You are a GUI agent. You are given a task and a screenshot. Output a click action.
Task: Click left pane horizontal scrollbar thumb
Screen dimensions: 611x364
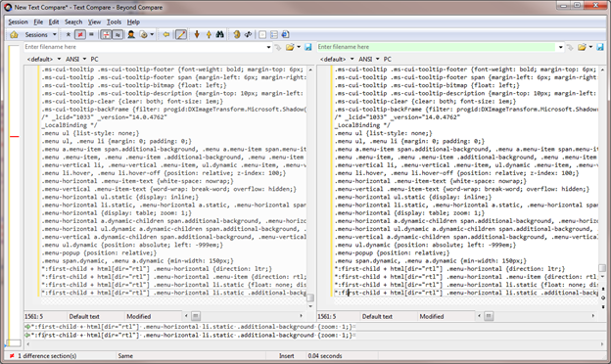[196, 316]
